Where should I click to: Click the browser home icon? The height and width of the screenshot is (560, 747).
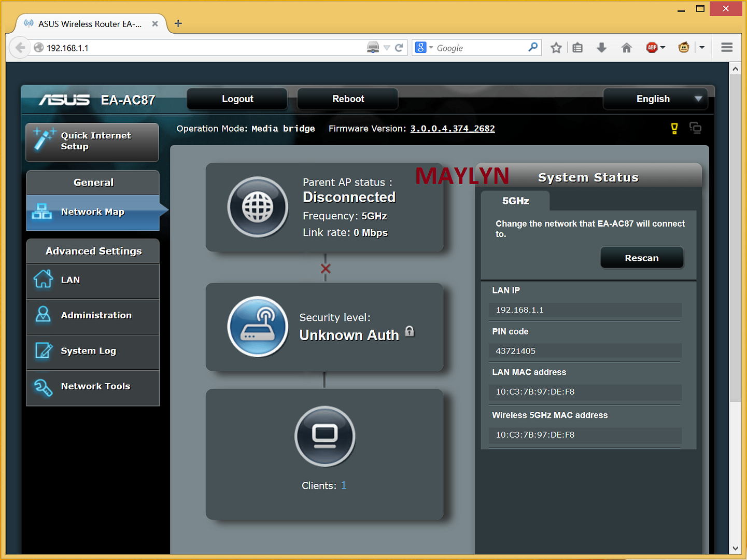[626, 48]
